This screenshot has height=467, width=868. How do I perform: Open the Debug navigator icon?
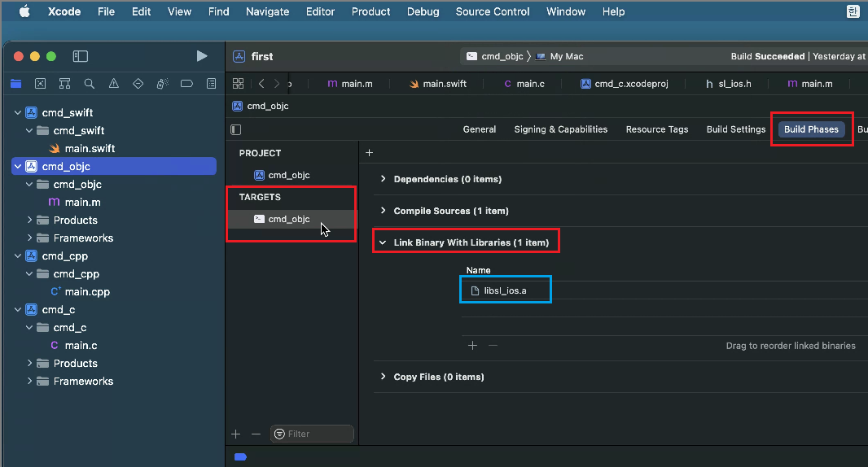[162, 84]
